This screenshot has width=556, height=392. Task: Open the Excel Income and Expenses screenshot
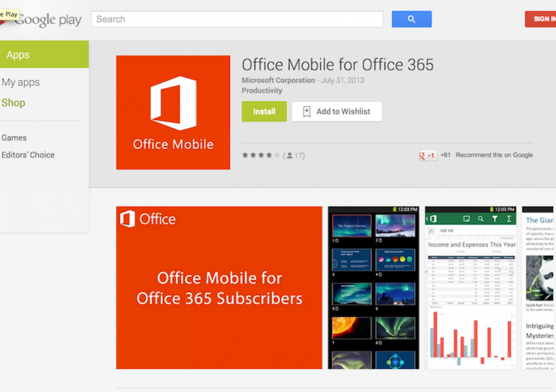click(x=470, y=288)
